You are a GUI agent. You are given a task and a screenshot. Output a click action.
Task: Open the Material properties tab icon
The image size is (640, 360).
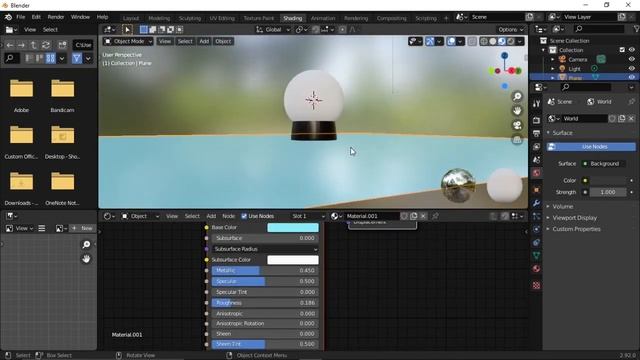536,269
